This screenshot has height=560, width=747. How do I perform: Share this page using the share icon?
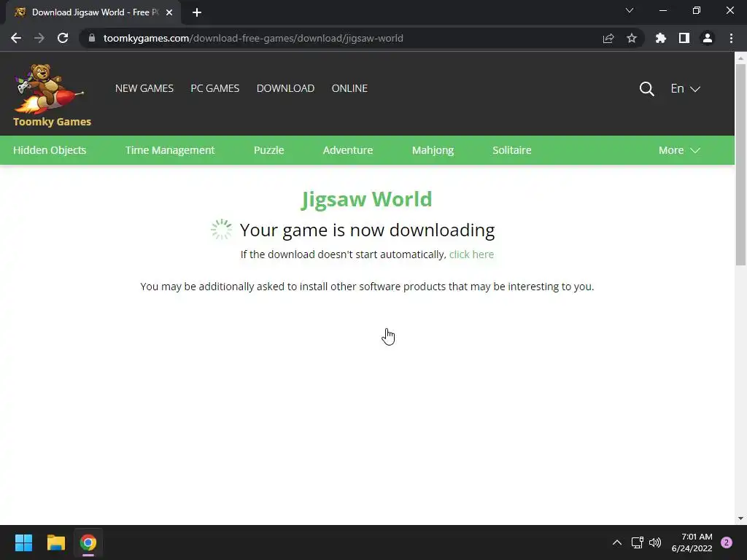[608, 38]
